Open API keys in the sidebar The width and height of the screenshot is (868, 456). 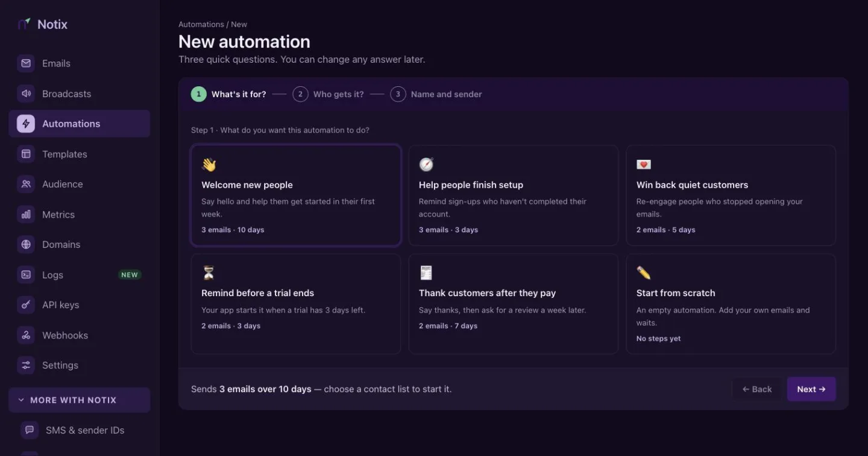[80, 305]
